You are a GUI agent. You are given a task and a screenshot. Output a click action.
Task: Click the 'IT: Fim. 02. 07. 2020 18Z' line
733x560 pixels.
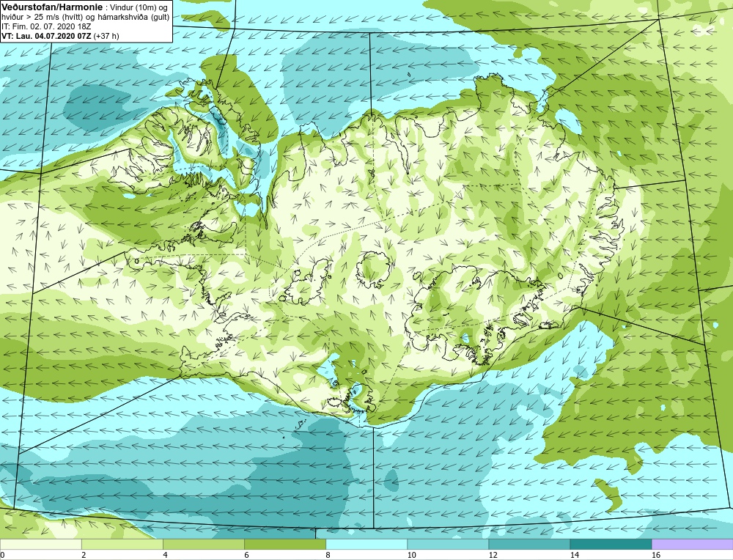pos(46,26)
